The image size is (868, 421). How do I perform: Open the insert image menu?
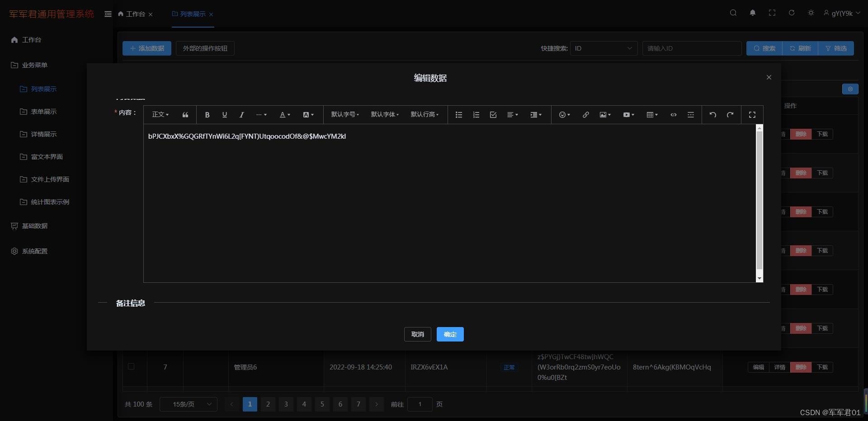pos(605,115)
